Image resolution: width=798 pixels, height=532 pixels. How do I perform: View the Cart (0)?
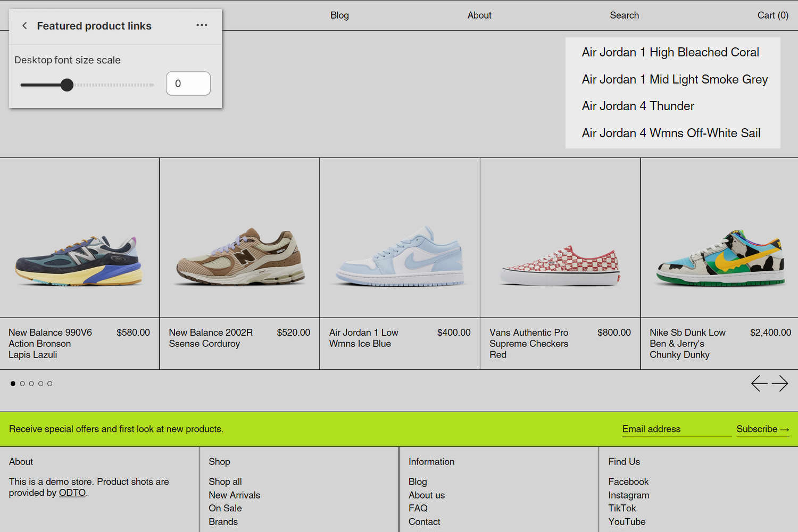(x=772, y=15)
